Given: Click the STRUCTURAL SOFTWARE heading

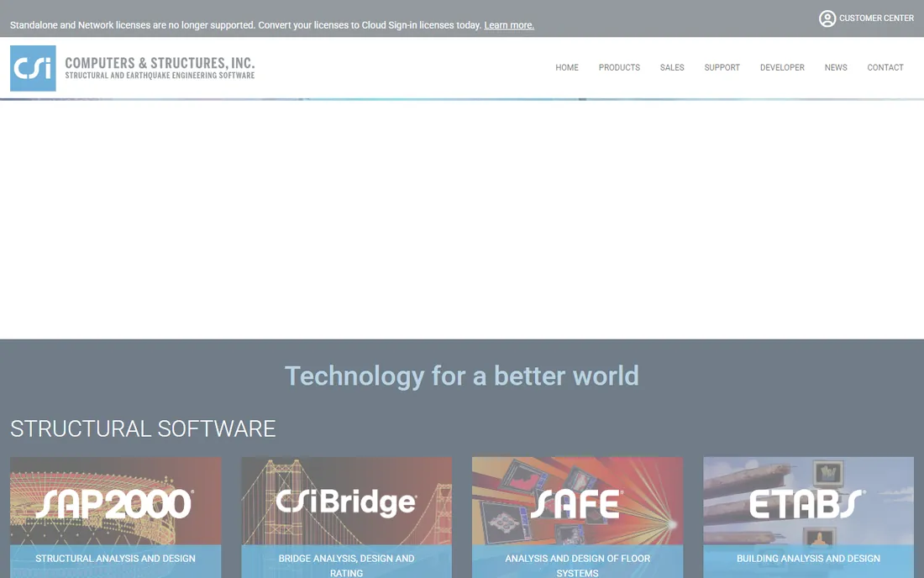Looking at the screenshot, I should tap(143, 429).
